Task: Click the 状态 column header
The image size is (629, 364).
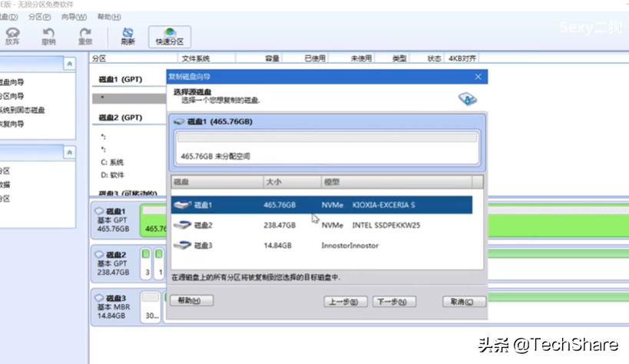Action: [434, 58]
